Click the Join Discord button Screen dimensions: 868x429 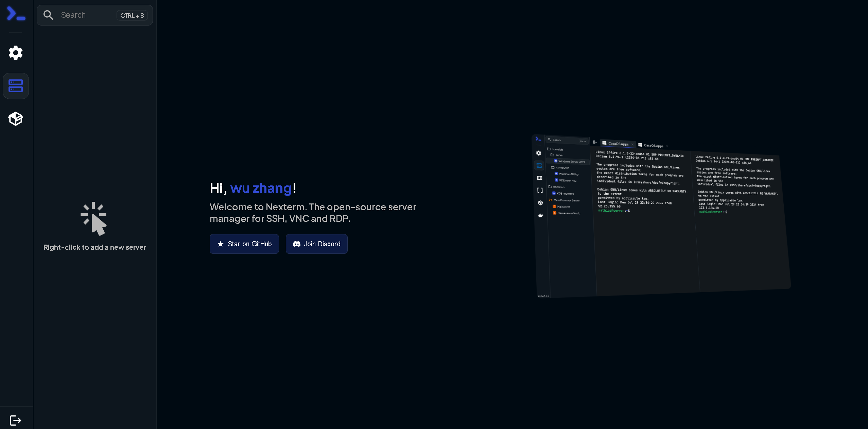(316, 244)
